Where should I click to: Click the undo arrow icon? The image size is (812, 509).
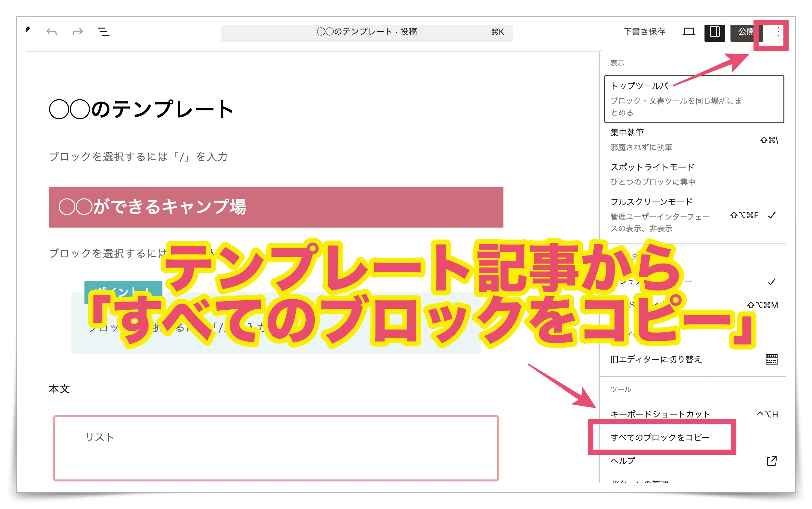click(x=52, y=32)
